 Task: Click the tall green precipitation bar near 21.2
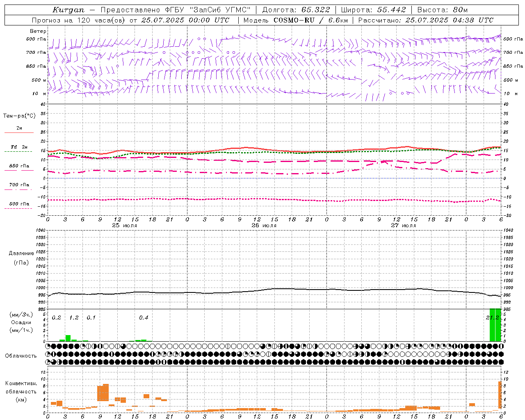coord(495,325)
